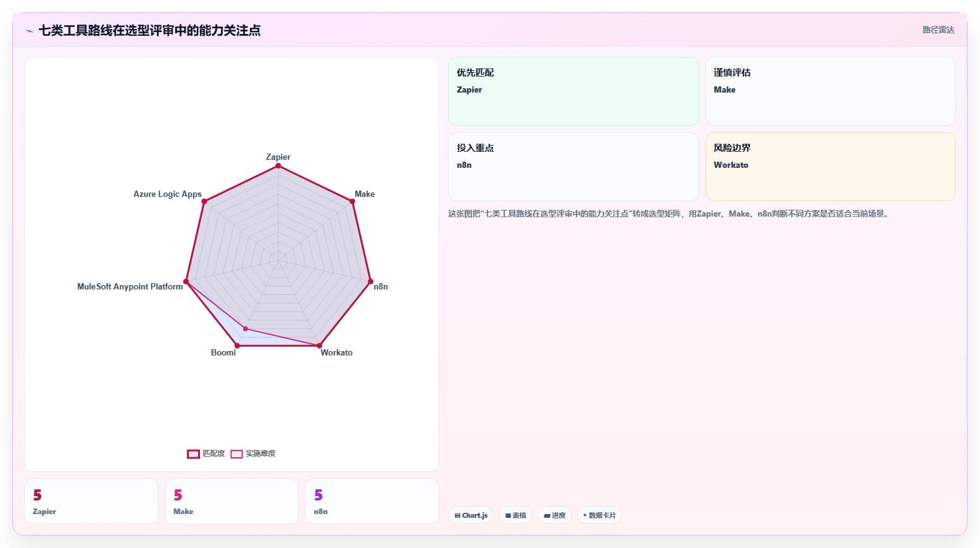Viewport: 980px width, 548px height.
Task: Select the 表格 tag chip
Action: [516, 515]
